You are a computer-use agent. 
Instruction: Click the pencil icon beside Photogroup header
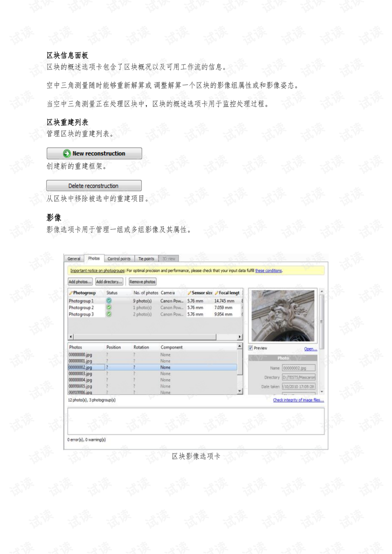(x=70, y=292)
